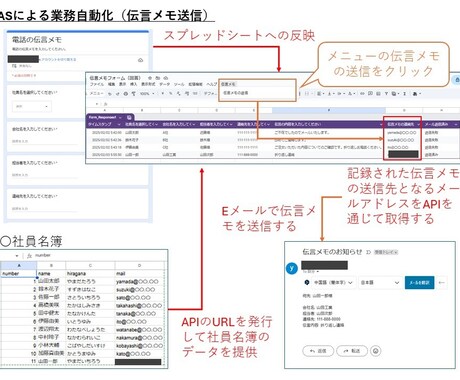Click the cloud save icon in the form header
This screenshot has height=380, width=460.
pyautogui.click(x=141, y=60)
